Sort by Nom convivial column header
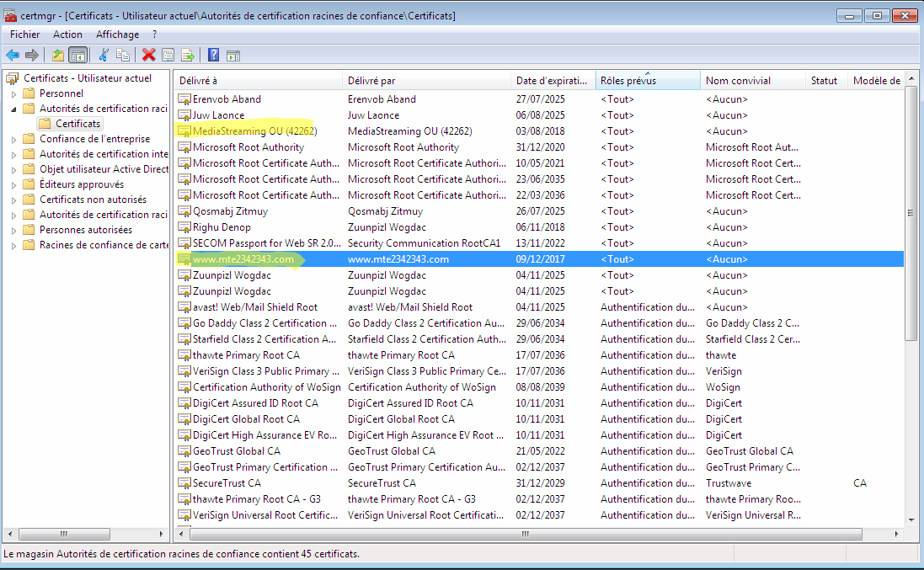The width and height of the screenshot is (924, 570). click(x=752, y=81)
